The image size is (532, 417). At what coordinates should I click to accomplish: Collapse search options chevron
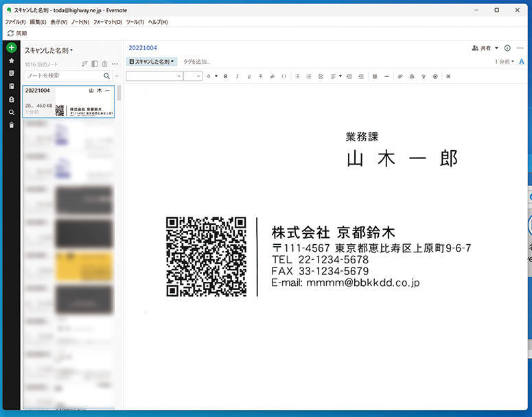(x=117, y=75)
